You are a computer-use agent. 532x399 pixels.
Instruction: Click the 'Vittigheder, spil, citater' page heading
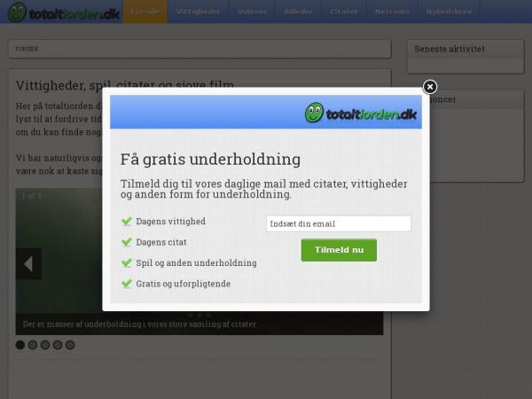tap(125, 85)
